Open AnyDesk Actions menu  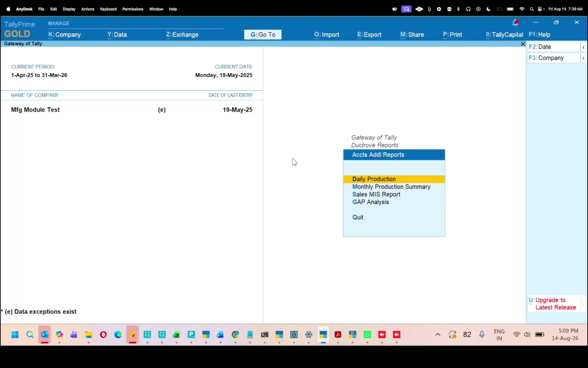click(x=88, y=9)
